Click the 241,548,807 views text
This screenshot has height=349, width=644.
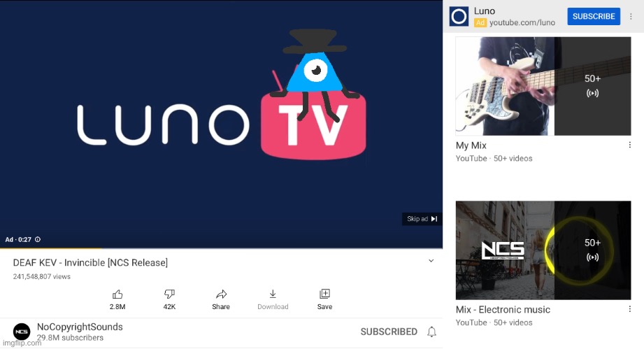pyautogui.click(x=41, y=277)
